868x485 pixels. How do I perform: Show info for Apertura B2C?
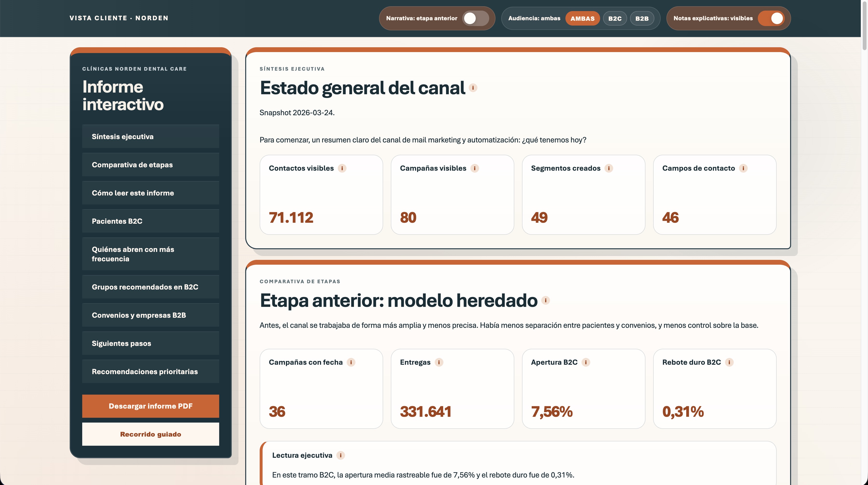click(x=586, y=362)
